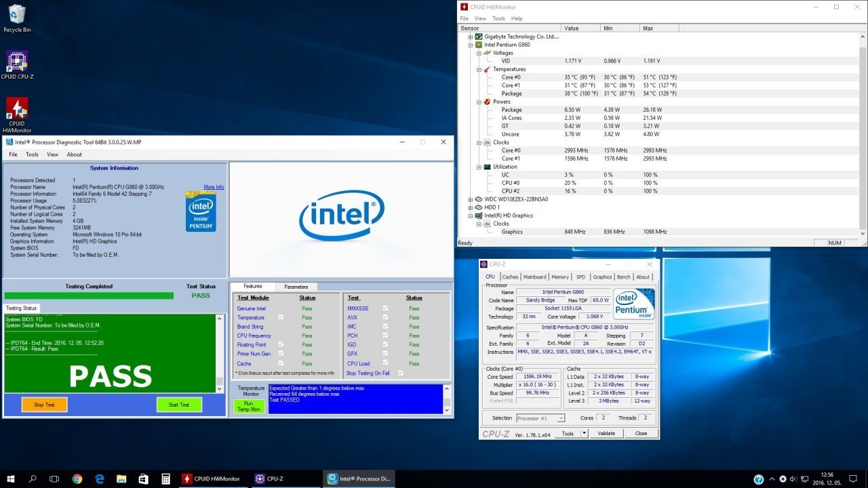The height and width of the screenshot is (488, 868).
Task: Click the Run Temp Mon button
Action: (x=248, y=406)
